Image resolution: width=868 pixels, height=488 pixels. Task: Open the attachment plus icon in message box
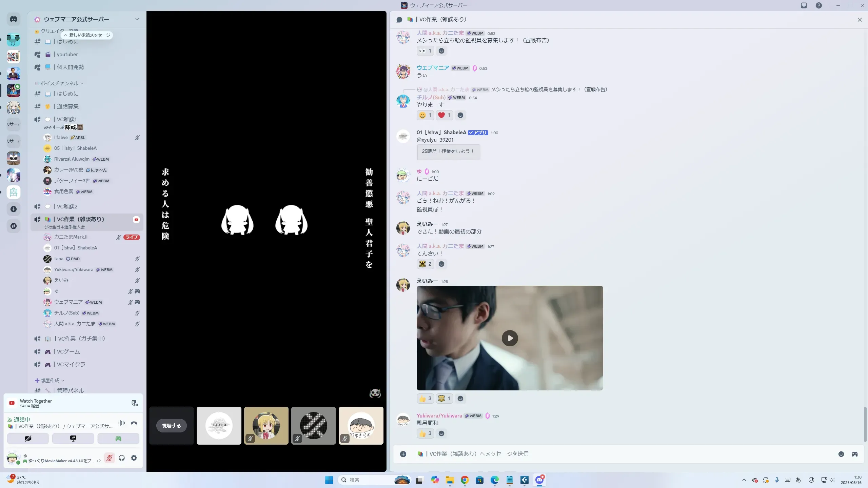pos(403,454)
